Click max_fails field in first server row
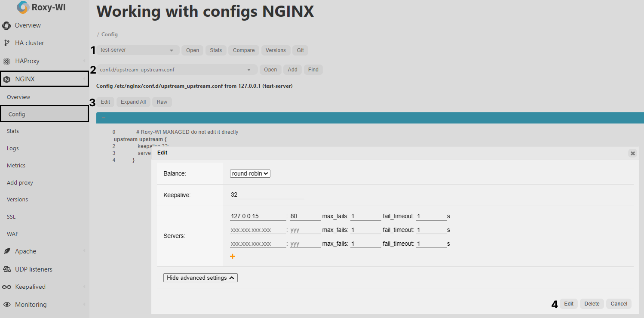 pos(366,216)
